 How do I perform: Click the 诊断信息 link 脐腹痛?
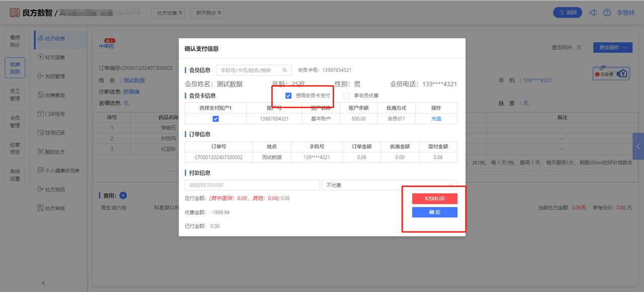[x=132, y=92]
